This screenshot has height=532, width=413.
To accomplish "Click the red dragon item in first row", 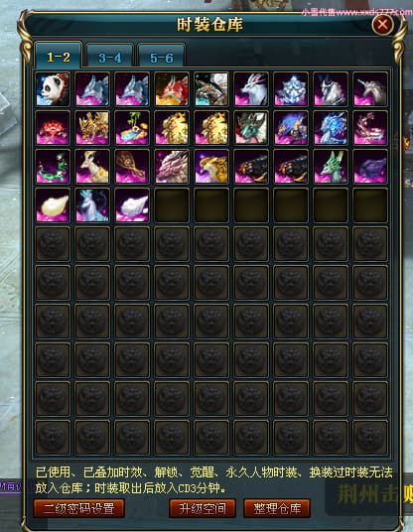I will point(172,89).
